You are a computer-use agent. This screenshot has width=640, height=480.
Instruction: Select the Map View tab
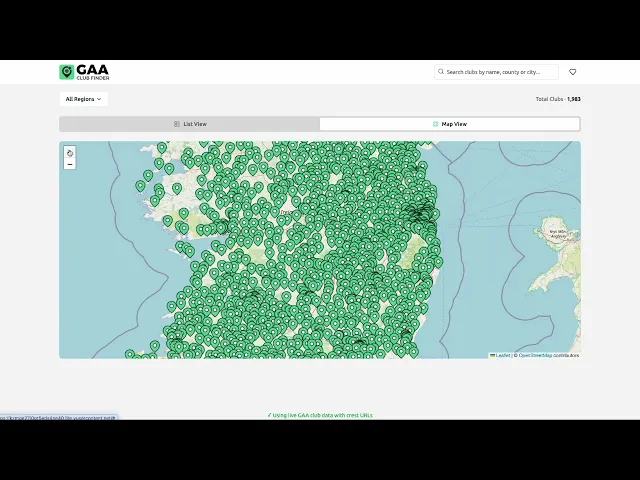[x=449, y=124]
